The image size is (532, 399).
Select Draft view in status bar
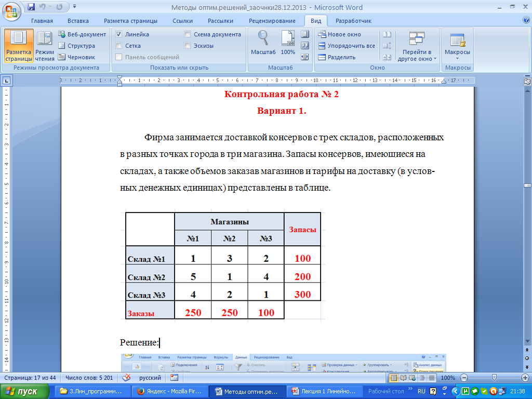(x=432, y=378)
